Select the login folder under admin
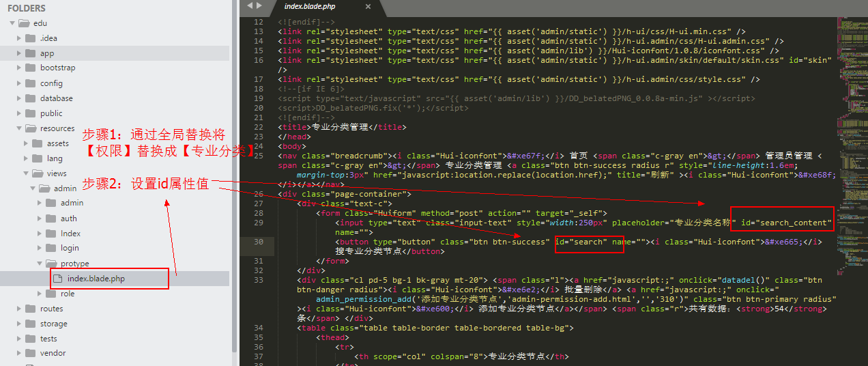 click(70, 248)
